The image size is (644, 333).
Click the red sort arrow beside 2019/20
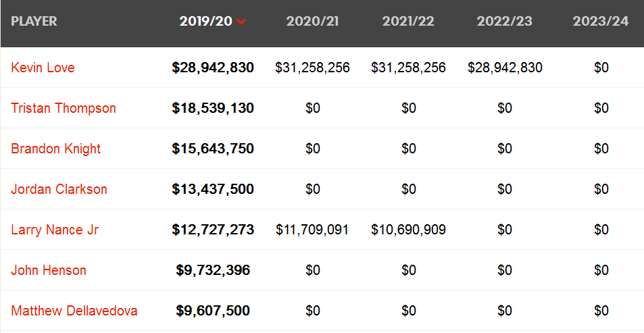point(241,22)
